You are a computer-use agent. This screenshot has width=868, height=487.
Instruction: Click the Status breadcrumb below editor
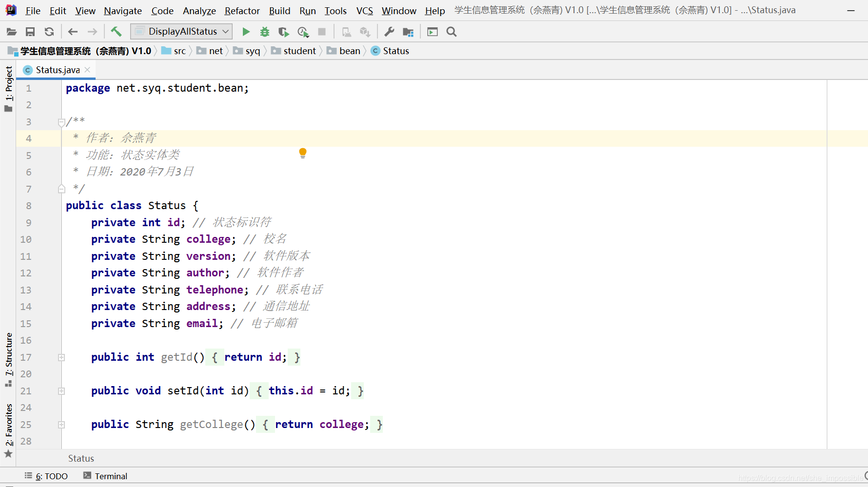pyautogui.click(x=81, y=458)
